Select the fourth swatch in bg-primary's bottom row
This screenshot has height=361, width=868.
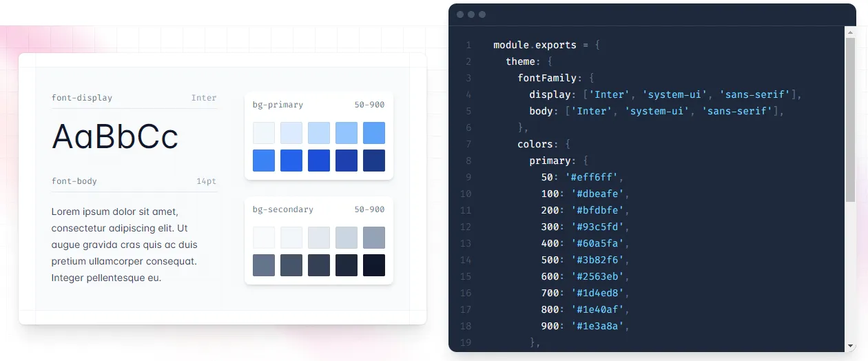pos(347,161)
